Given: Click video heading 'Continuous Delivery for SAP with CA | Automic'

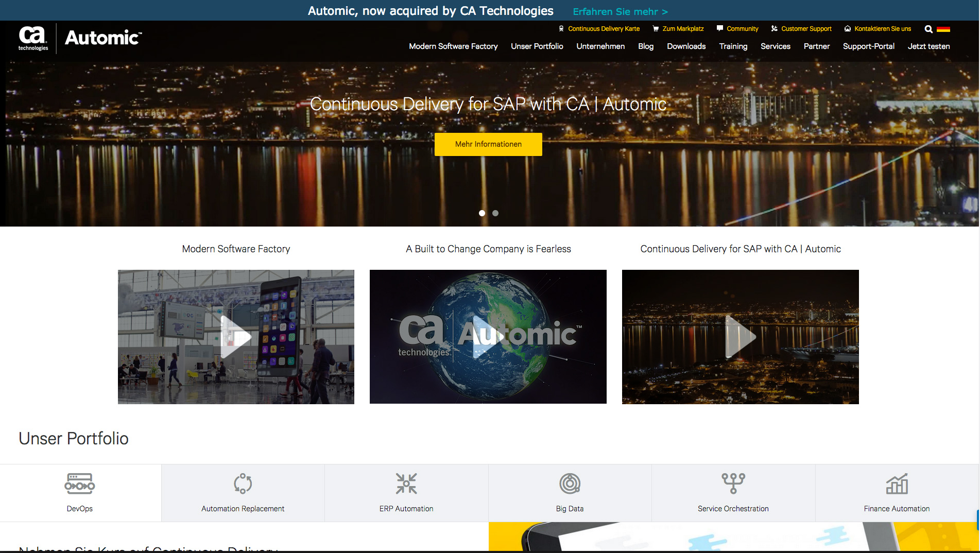Looking at the screenshot, I should tap(741, 249).
